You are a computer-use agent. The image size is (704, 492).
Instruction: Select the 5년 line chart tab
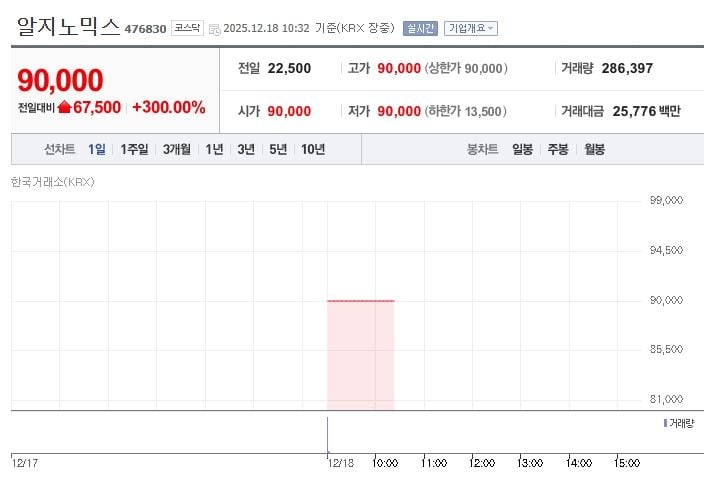pyautogui.click(x=278, y=149)
